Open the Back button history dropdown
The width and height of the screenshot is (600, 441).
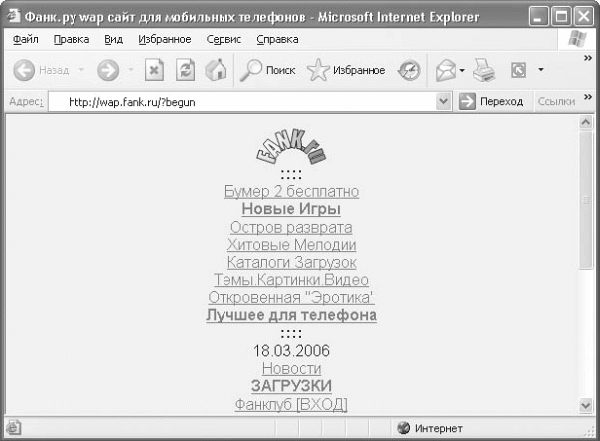[81, 70]
